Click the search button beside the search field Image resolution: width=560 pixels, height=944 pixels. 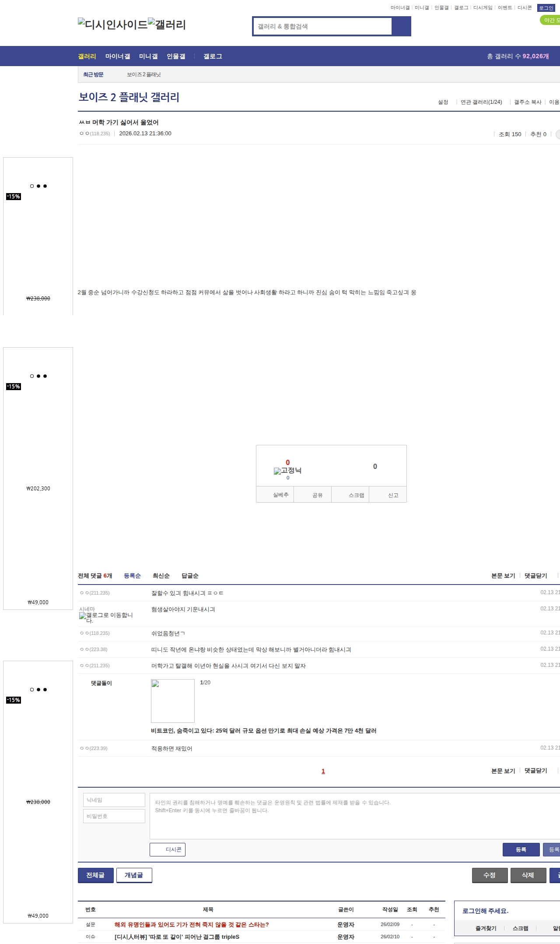[401, 26]
